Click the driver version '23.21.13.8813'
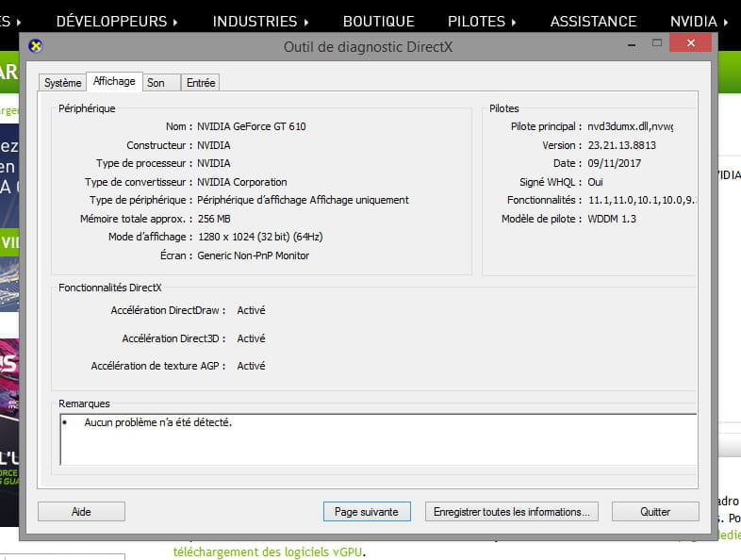 pyautogui.click(x=621, y=145)
